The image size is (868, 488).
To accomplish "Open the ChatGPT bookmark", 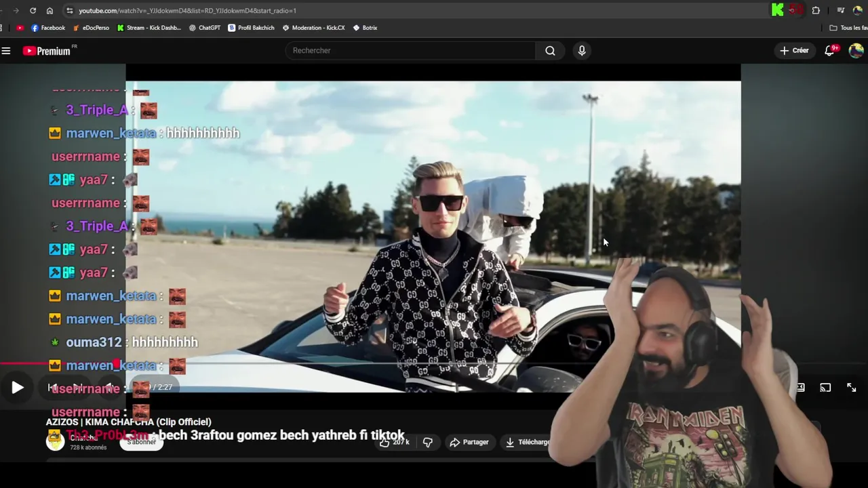I will [205, 28].
